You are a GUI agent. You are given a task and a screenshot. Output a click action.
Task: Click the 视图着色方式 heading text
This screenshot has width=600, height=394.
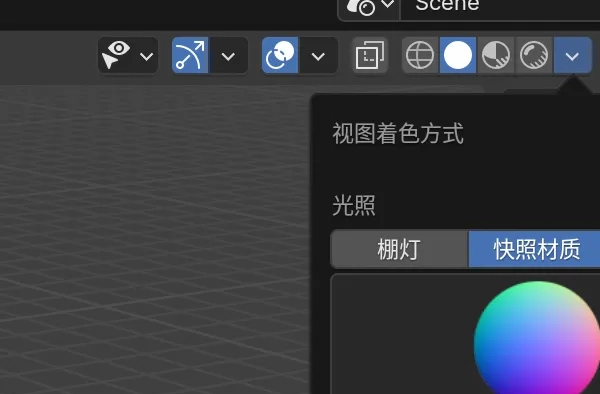(398, 134)
